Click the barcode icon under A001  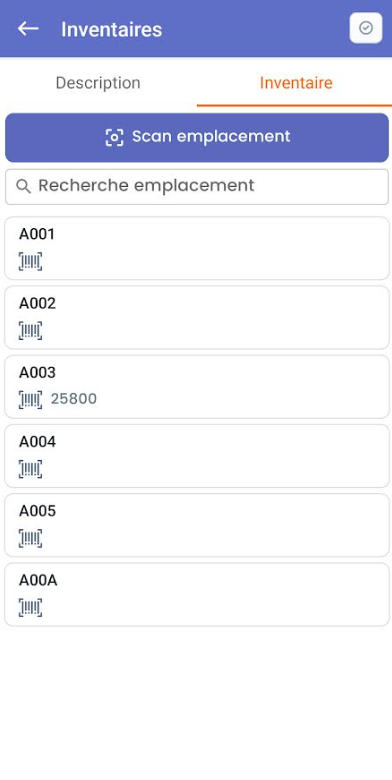(x=30, y=262)
